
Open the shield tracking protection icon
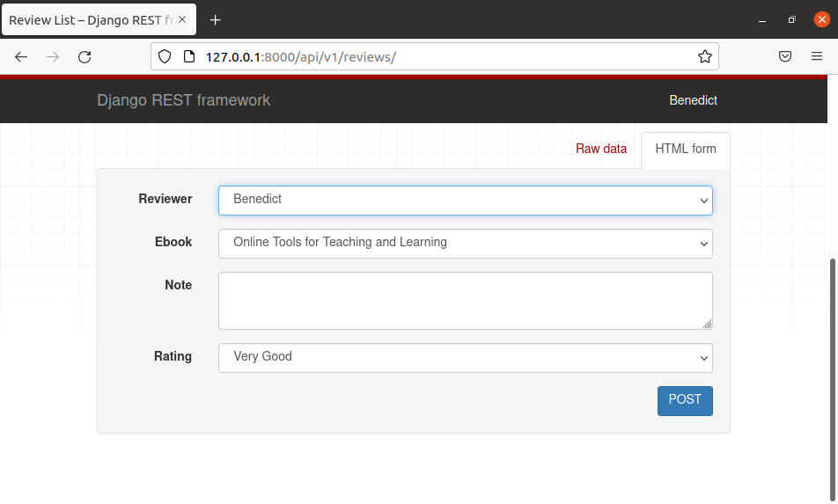point(165,56)
